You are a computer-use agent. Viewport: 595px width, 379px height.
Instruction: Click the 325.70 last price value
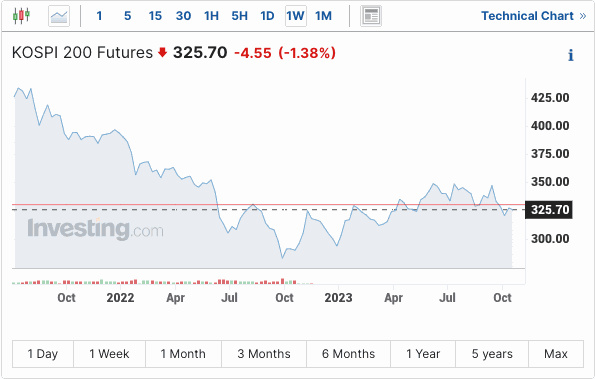pos(200,53)
